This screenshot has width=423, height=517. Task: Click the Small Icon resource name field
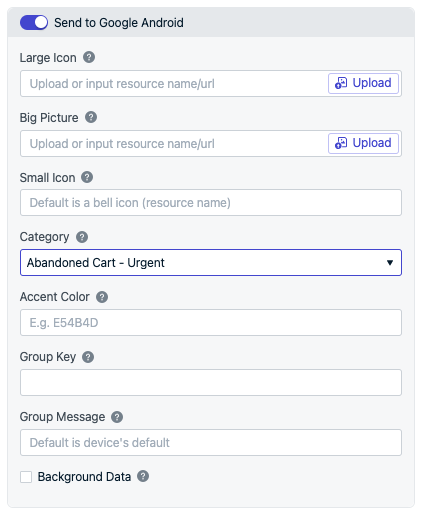point(211,203)
